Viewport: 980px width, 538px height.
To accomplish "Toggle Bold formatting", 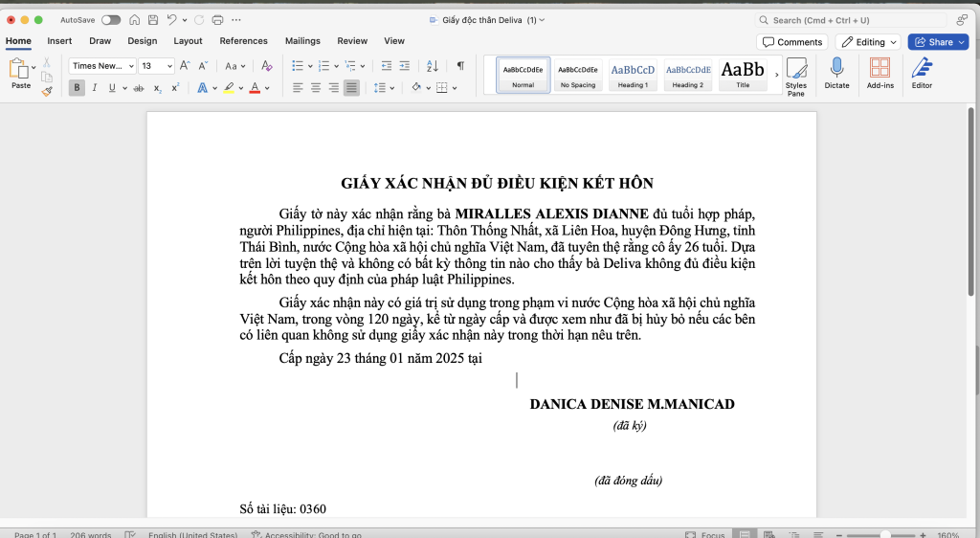I will 77,88.
